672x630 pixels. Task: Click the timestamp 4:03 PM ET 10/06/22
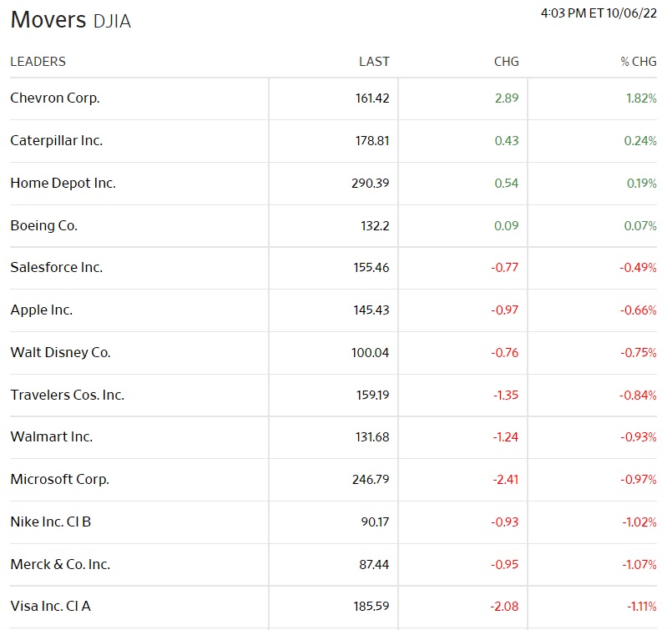point(599,13)
